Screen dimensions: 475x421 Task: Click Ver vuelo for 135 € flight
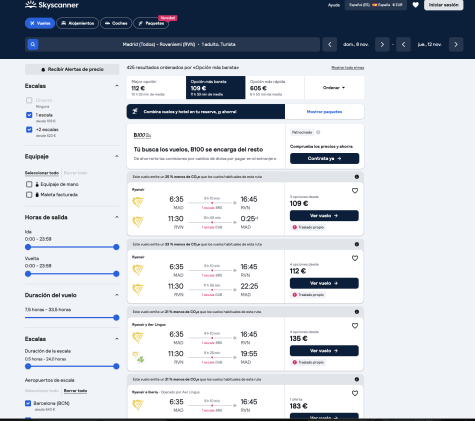(324, 351)
